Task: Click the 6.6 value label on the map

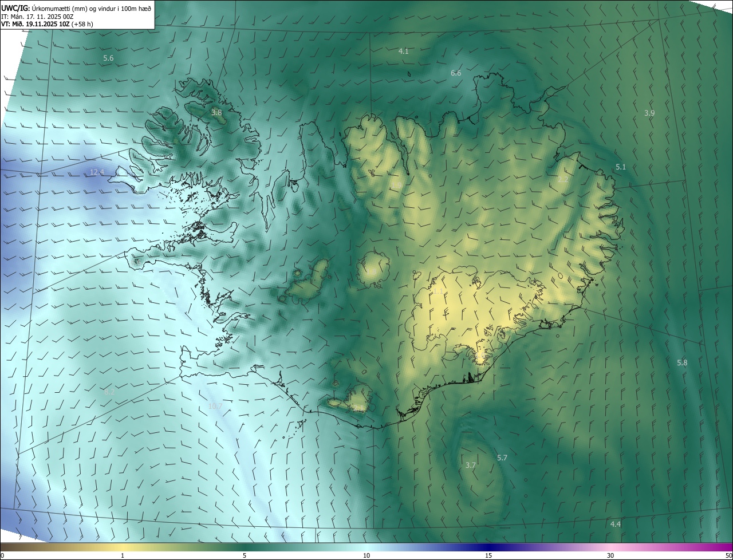Action: pyautogui.click(x=456, y=73)
